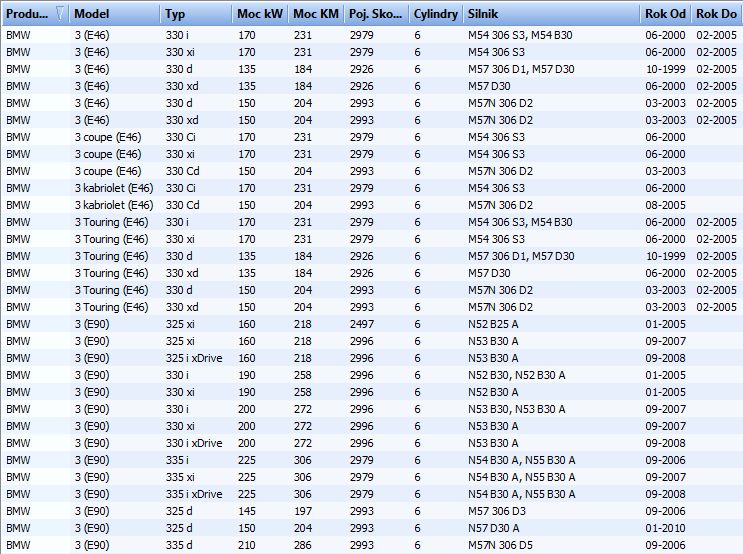Sort by the Model column header
Viewport: 743px width, 554px height.
click(x=115, y=14)
